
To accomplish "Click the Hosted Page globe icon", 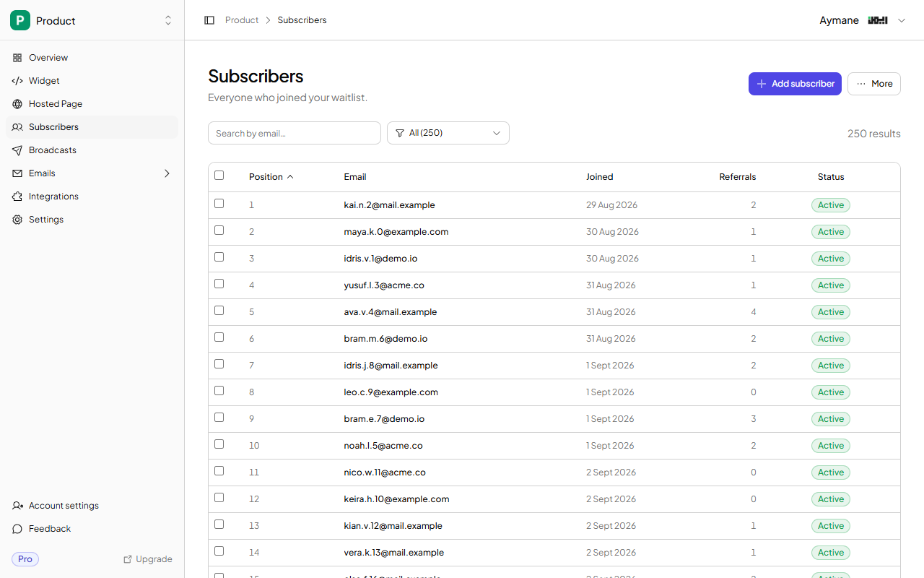I will (17, 104).
